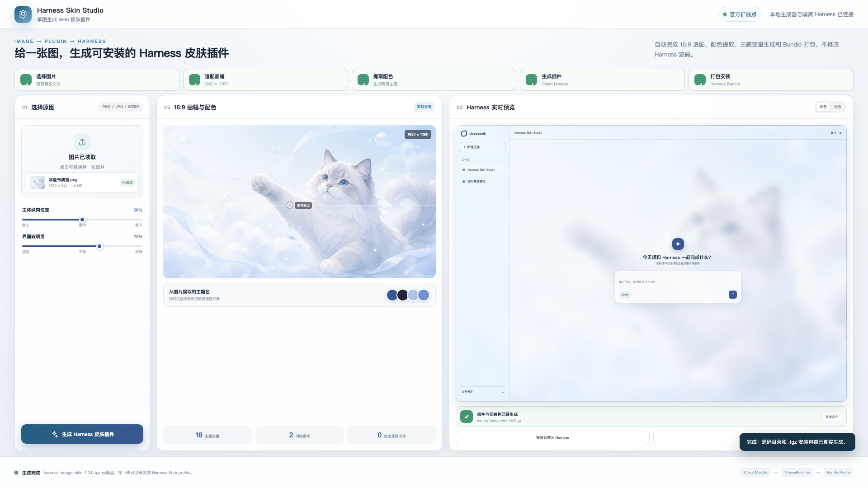Click the 打包安装 step check icon

700,80
